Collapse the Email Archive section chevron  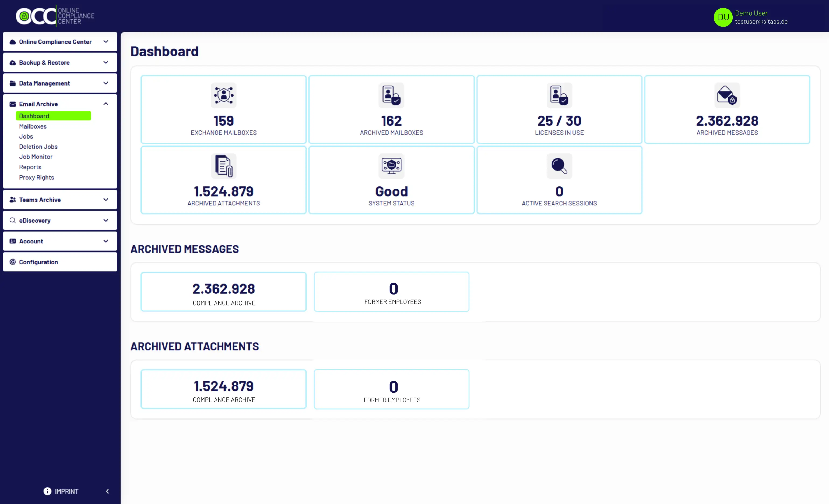[x=106, y=104]
